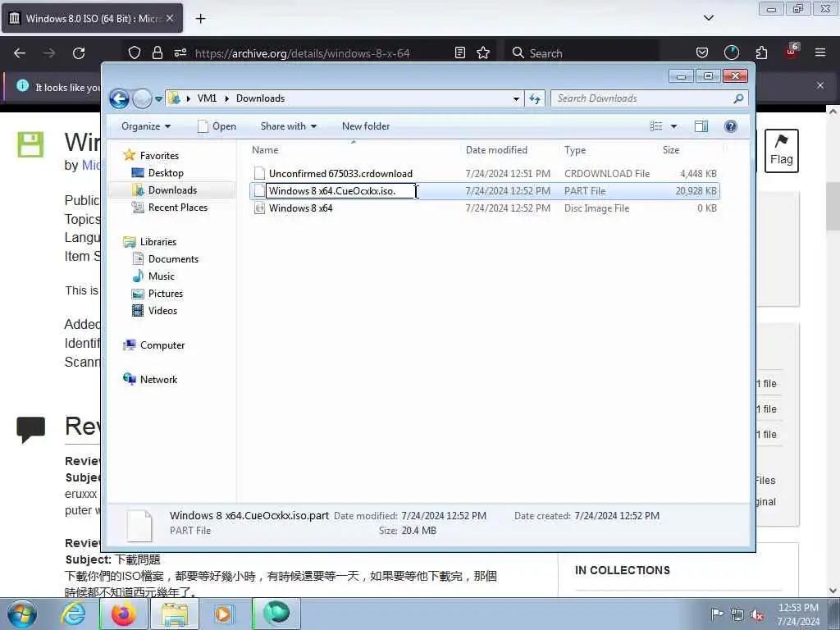Flag this archive.org item
The image size is (840, 630).
click(781, 151)
